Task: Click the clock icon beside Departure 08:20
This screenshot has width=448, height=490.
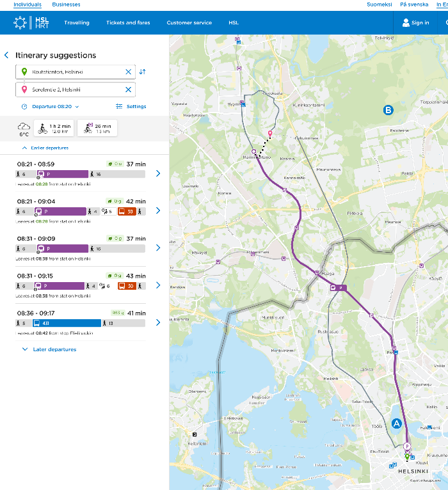Action: (24, 107)
